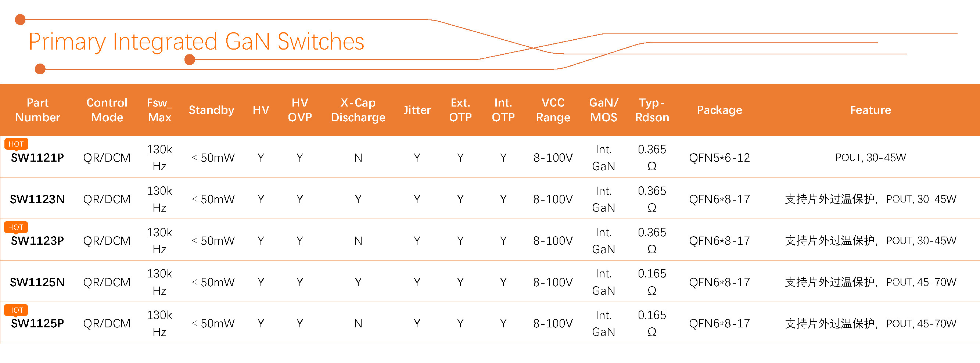The height and width of the screenshot is (363, 980).
Task: Click the orange dot below the word GaN
Action: click(190, 60)
